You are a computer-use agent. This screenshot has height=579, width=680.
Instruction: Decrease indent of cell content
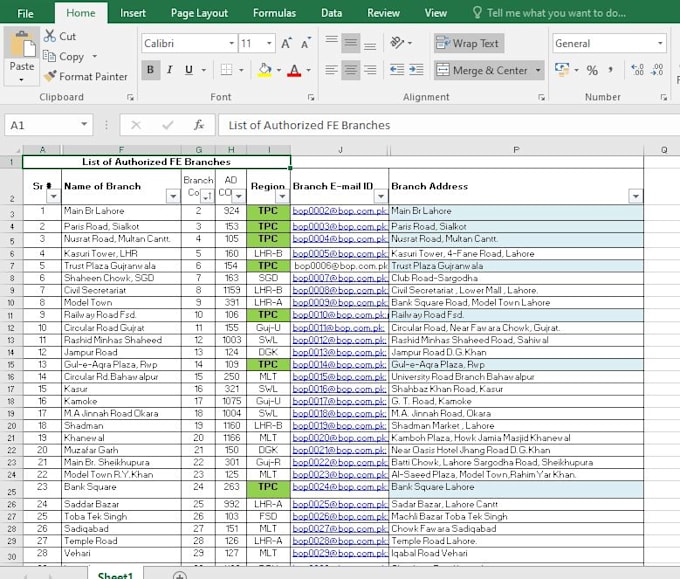[x=397, y=70]
